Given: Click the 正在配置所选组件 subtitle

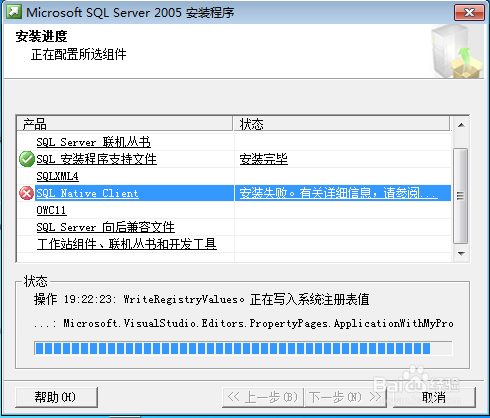Looking at the screenshot, I should coord(79,54).
